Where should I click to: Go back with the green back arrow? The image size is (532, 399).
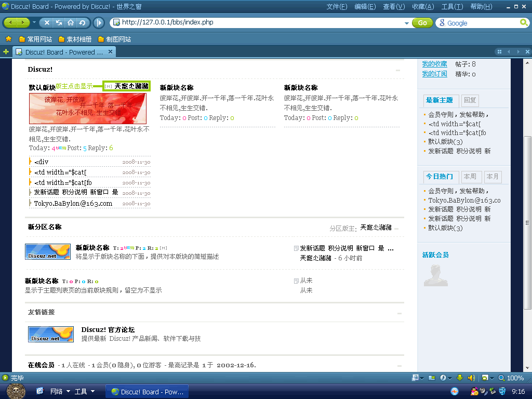tap(11, 23)
